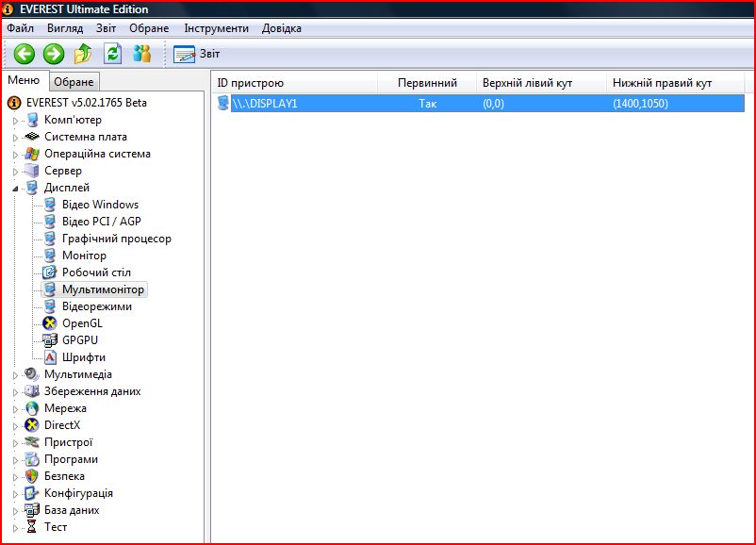Switch to the Обране tab
The width and height of the screenshot is (756, 545).
pyautogui.click(x=74, y=82)
